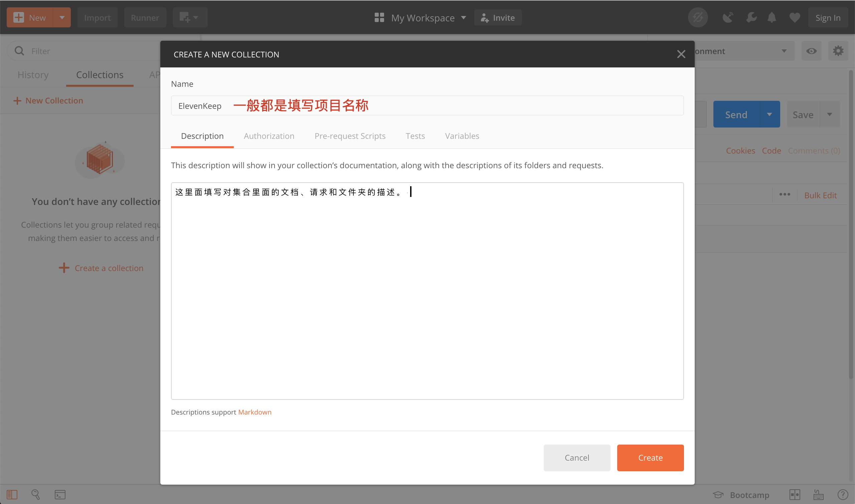The image size is (855, 504).
Task: Open Find and Replace icon in status bar
Action: [x=36, y=495]
